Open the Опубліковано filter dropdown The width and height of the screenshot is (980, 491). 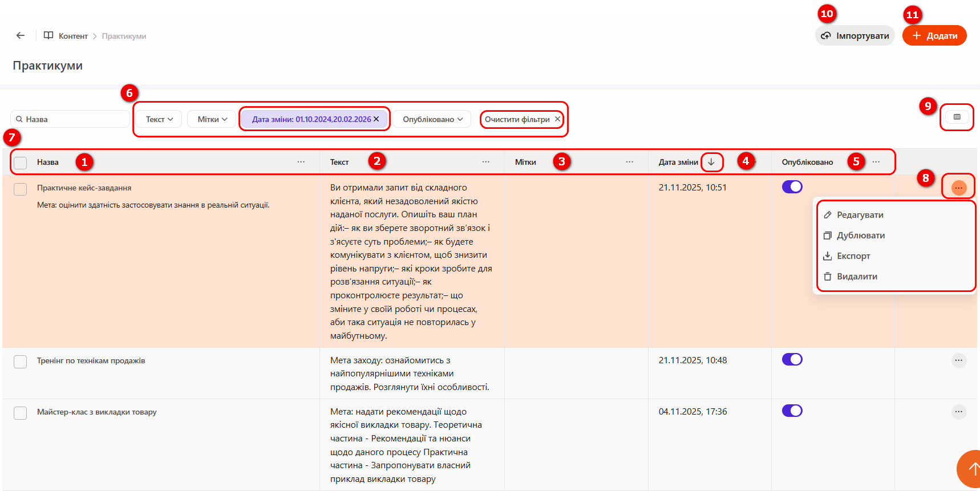pos(432,119)
